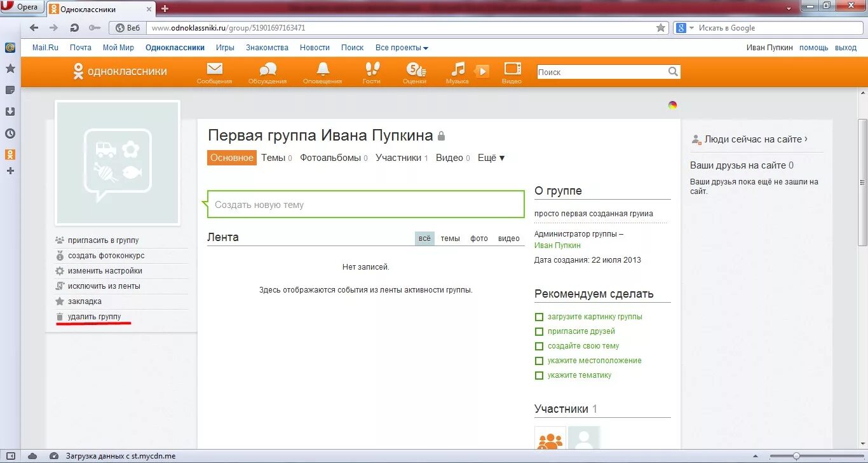The image size is (868, 463).
Task: Click изменить настройки link
Action: [x=105, y=271]
